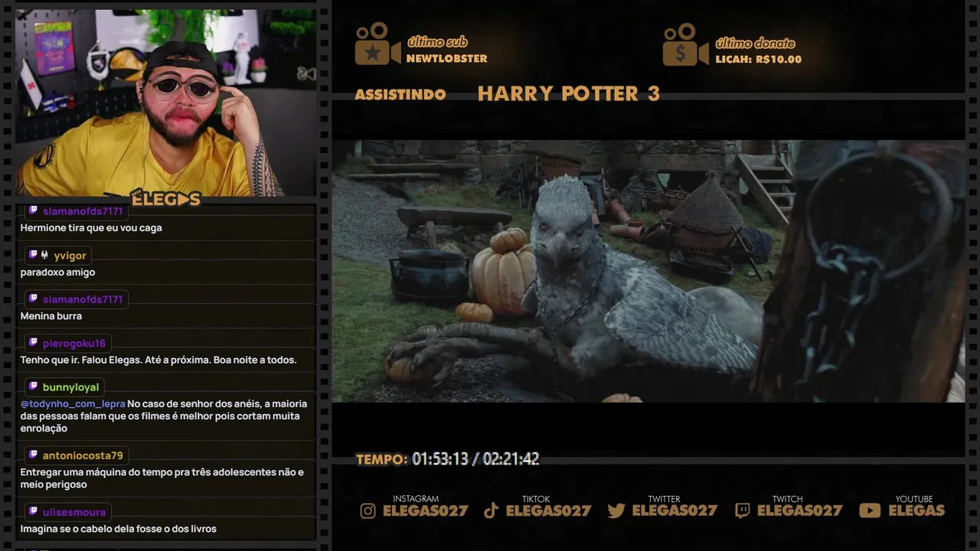Click the streamer webcam feed
The width and height of the screenshot is (980, 551).
(x=165, y=103)
